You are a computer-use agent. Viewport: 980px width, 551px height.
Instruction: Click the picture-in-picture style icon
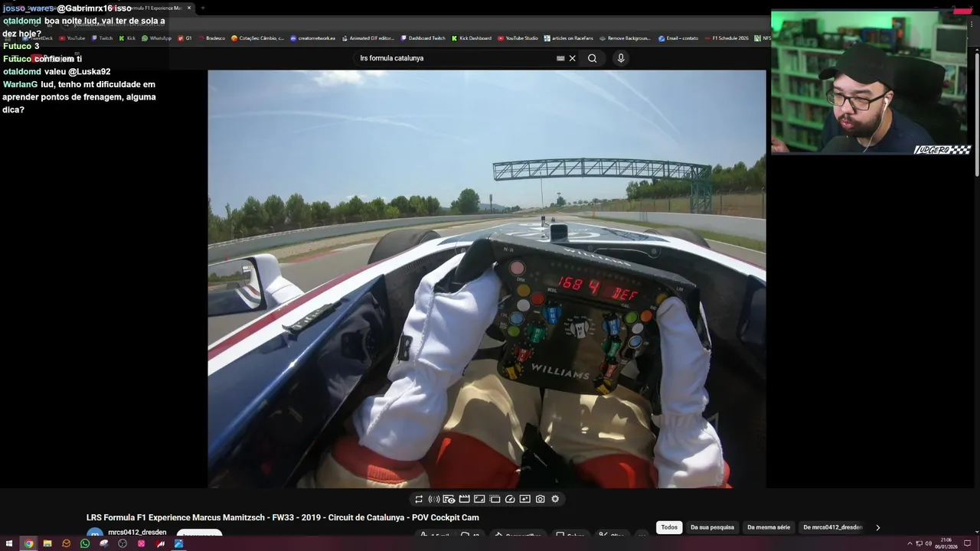tap(479, 499)
